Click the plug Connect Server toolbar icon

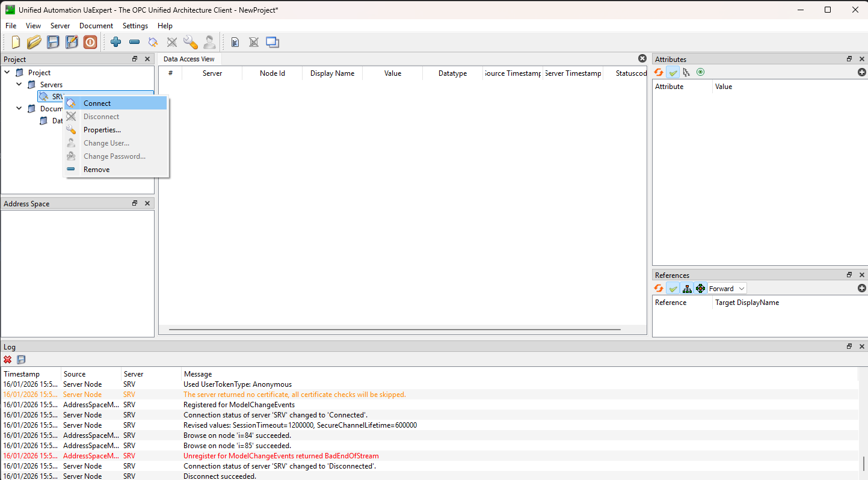point(153,42)
